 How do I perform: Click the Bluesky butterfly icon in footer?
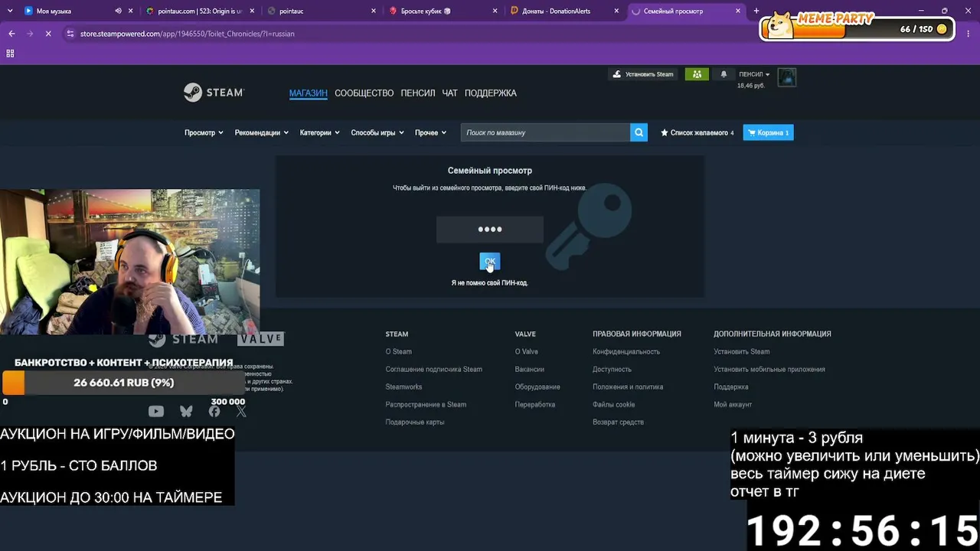point(186,411)
